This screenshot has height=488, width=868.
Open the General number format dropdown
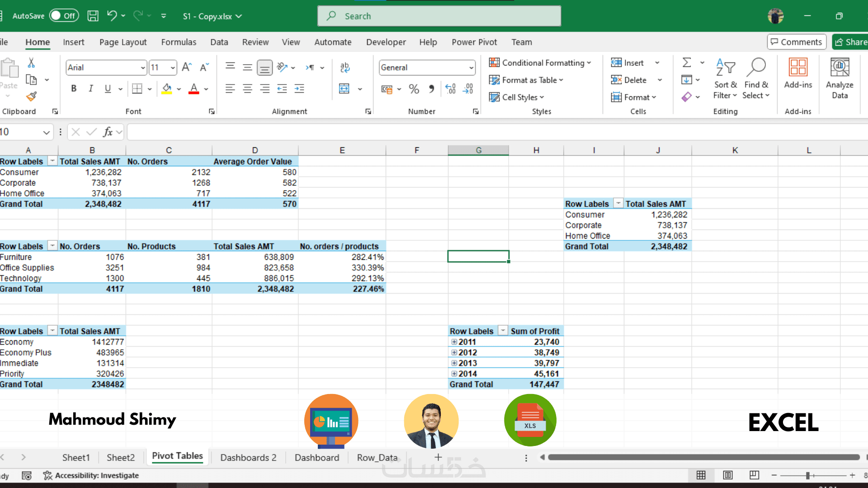click(x=471, y=68)
